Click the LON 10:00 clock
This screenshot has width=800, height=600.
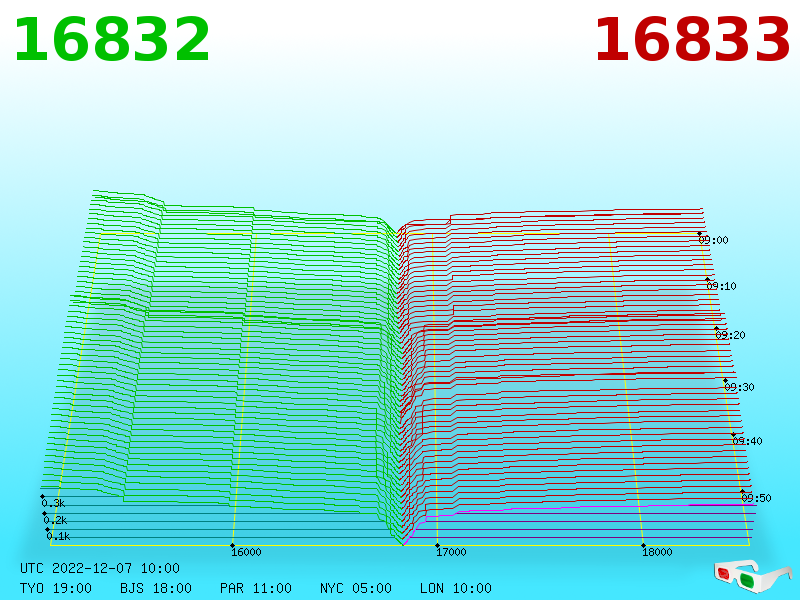click(x=456, y=588)
